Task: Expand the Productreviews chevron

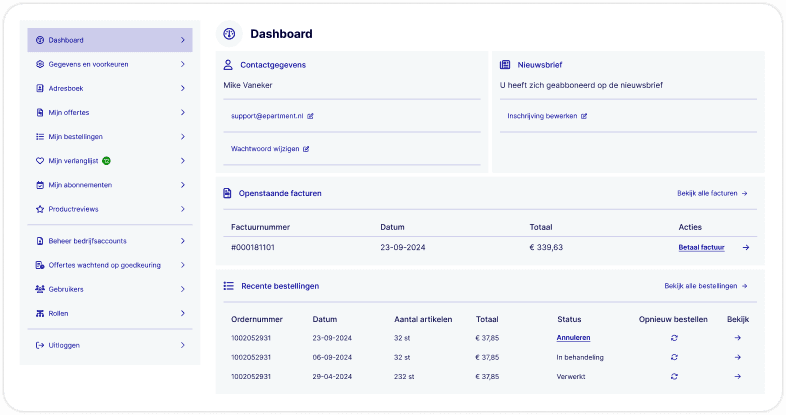Action: (x=182, y=209)
